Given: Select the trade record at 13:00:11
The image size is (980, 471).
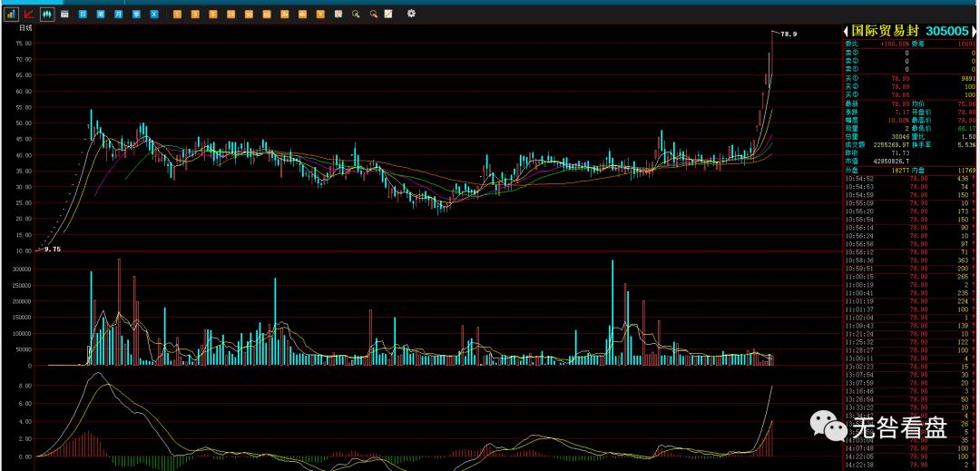Looking at the screenshot, I should pyautogui.click(x=909, y=358).
